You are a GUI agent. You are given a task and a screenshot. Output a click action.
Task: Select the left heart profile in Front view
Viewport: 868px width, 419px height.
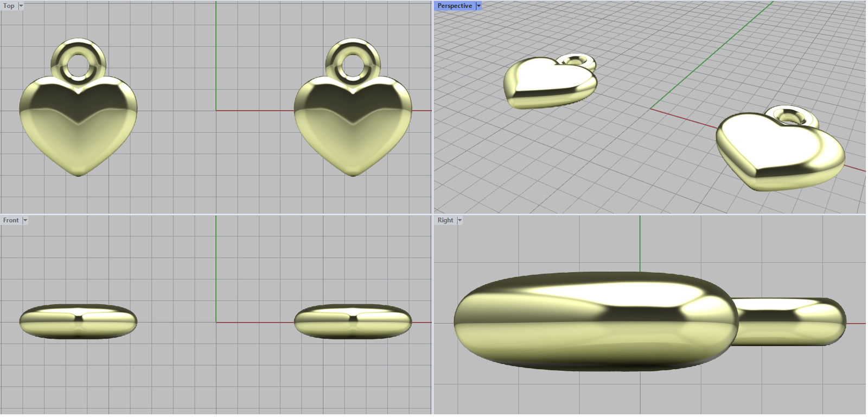coord(78,321)
